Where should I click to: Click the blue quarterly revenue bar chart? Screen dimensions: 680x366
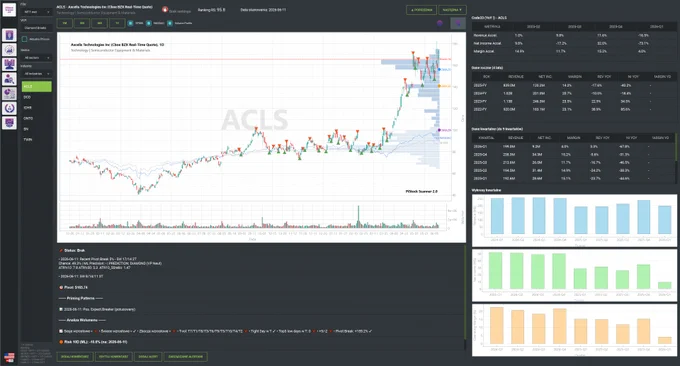click(574, 220)
